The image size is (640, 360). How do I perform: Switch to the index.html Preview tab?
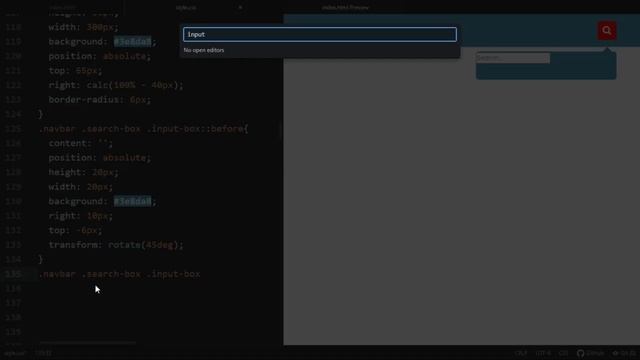[345, 7]
